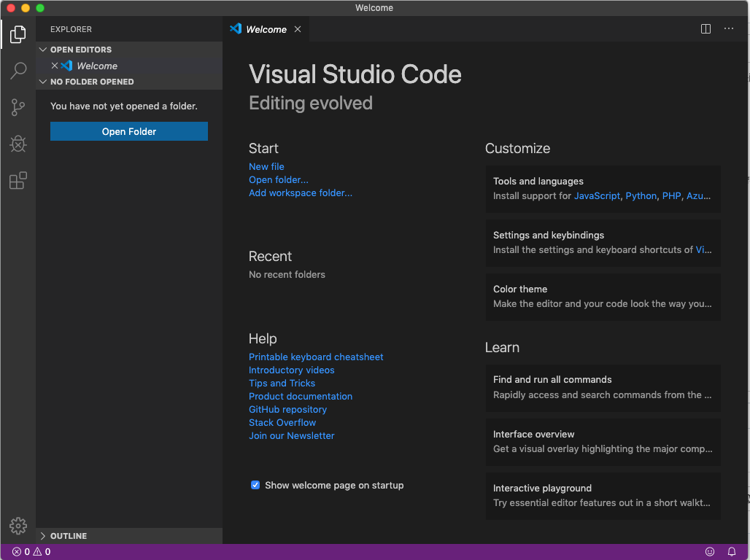Open the Debug view icon
The width and height of the screenshot is (750, 560).
[18, 144]
